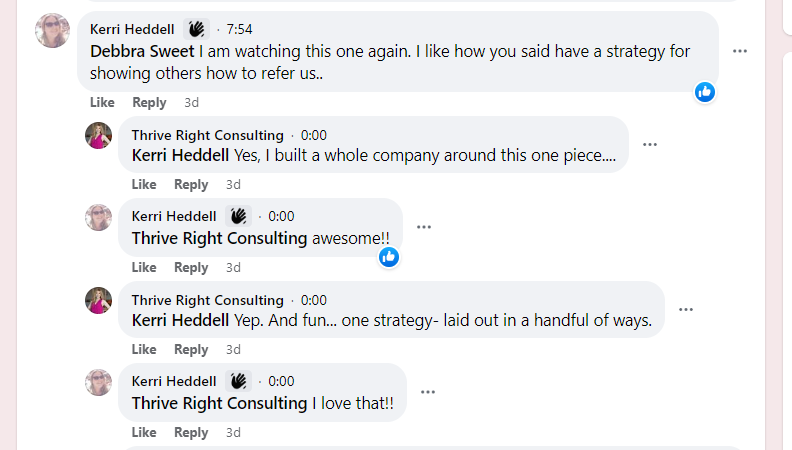Like the 'Yes, I built' reply

pyautogui.click(x=144, y=184)
